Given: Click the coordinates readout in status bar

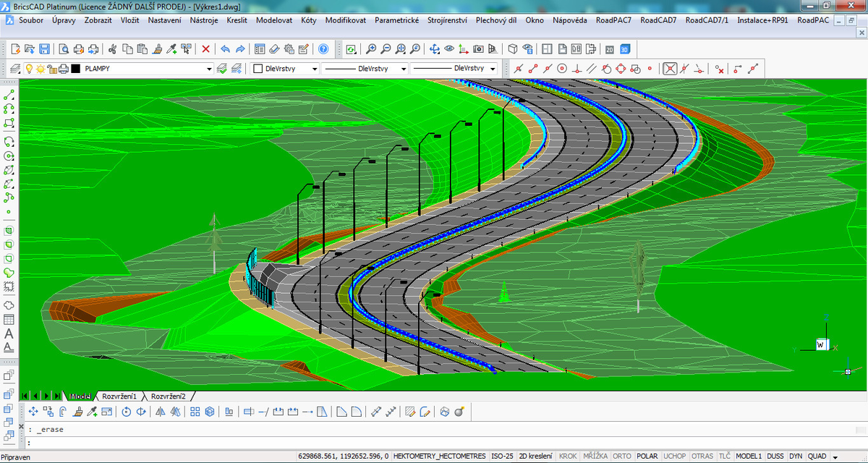Looking at the screenshot, I should (342, 456).
